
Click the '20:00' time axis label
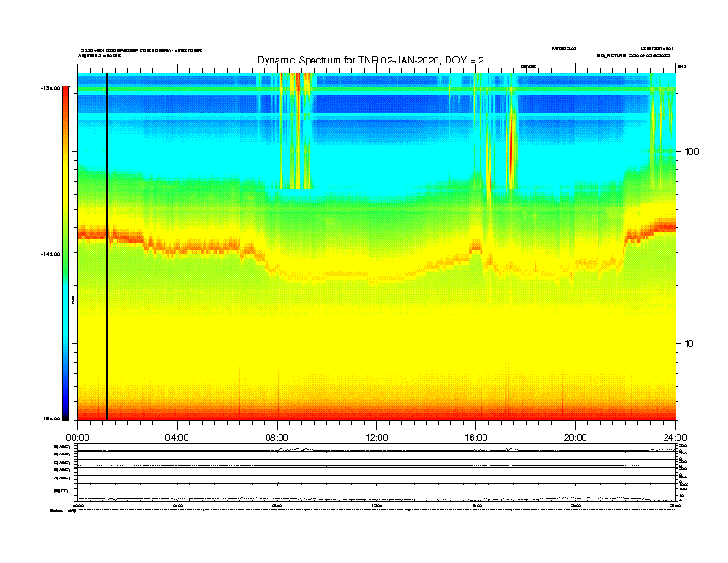575,438
